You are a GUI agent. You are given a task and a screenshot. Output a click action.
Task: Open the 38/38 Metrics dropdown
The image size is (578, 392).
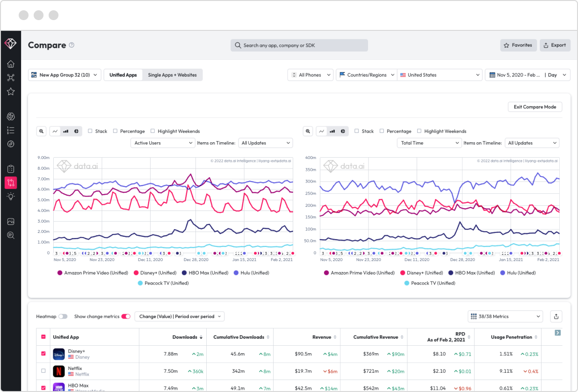click(505, 317)
